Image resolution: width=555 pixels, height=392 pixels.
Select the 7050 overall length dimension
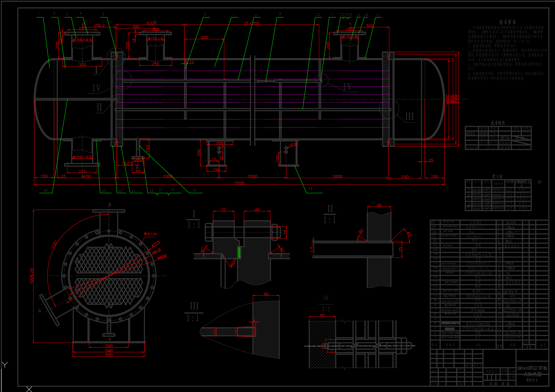coord(239,183)
